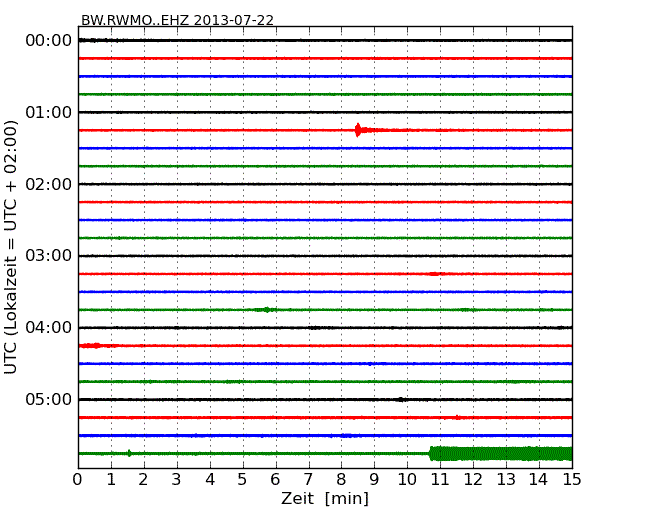The width and height of the screenshot is (650, 520).
Task: Click the 05:00 time label
Action: 49,399
